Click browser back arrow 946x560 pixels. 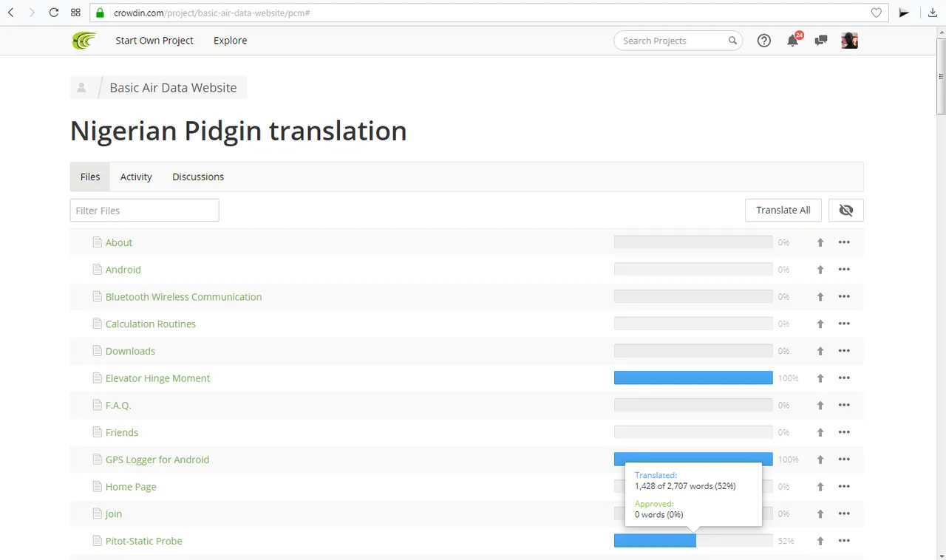[x=11, y=13]
